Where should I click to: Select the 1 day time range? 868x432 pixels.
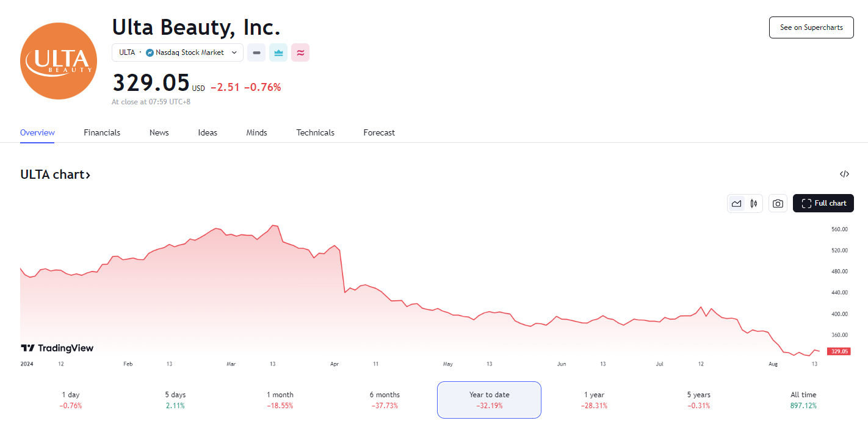coord(71,400)
